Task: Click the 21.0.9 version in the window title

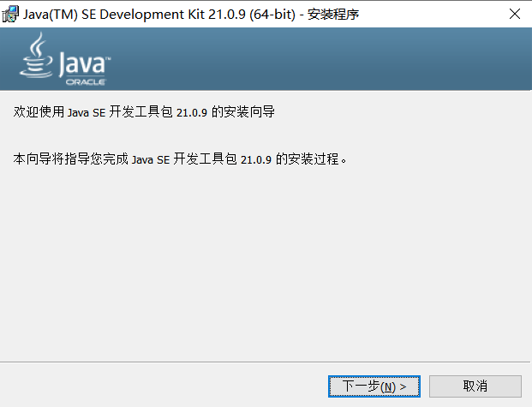Action: pyautogui.click(x=227, y=15)
